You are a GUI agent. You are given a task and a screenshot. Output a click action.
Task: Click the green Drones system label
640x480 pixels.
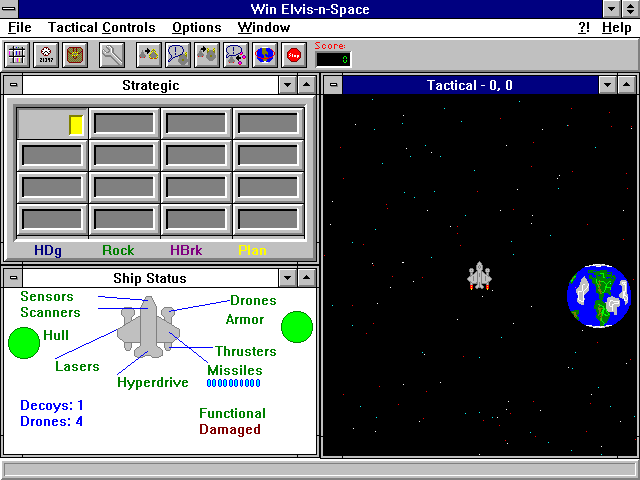click(x=253, y=300)
